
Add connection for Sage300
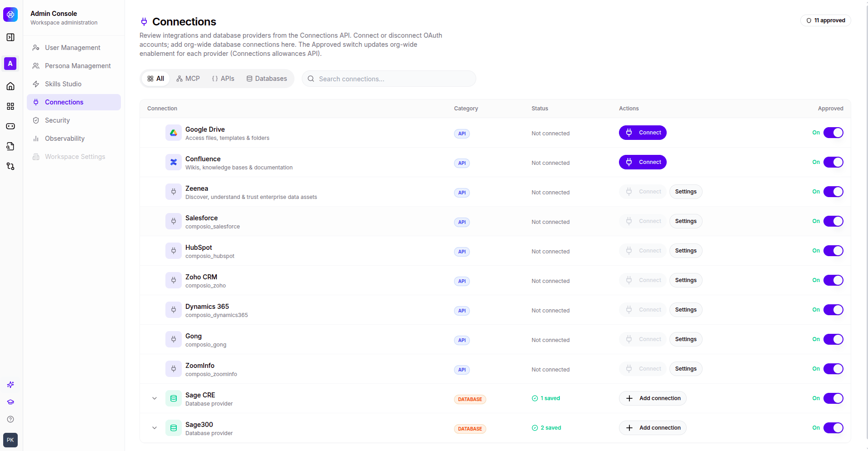pos(653,428)
